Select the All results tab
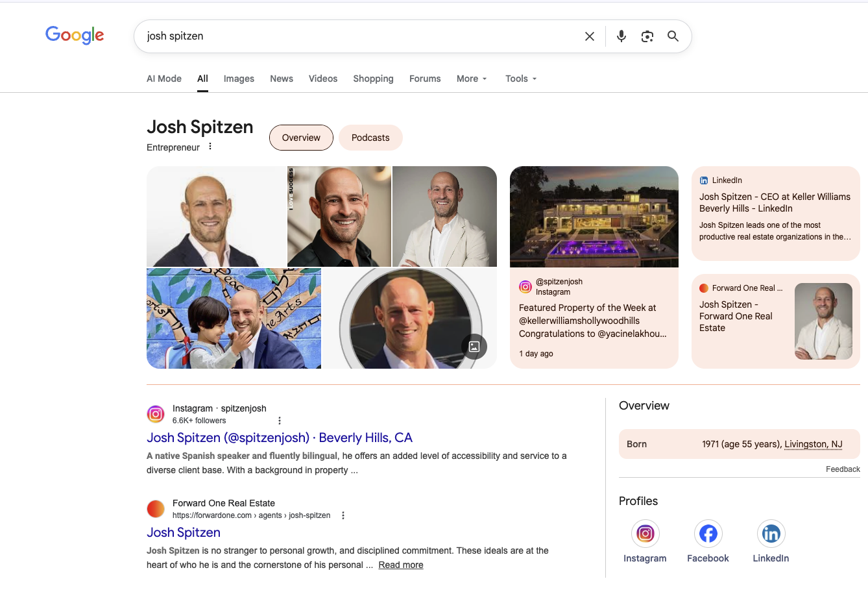This screenshot has width=868, height=592. pos(202,79)
